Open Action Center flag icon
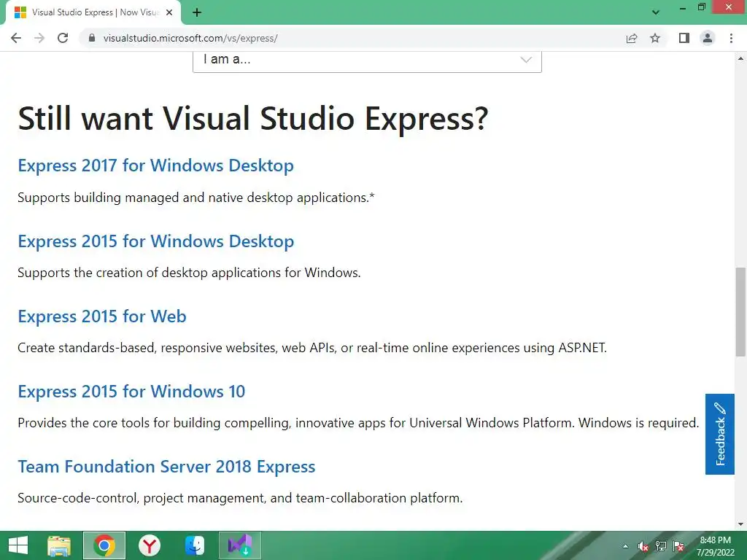Viewport: 747px width, 560px height. coord(678,546)
